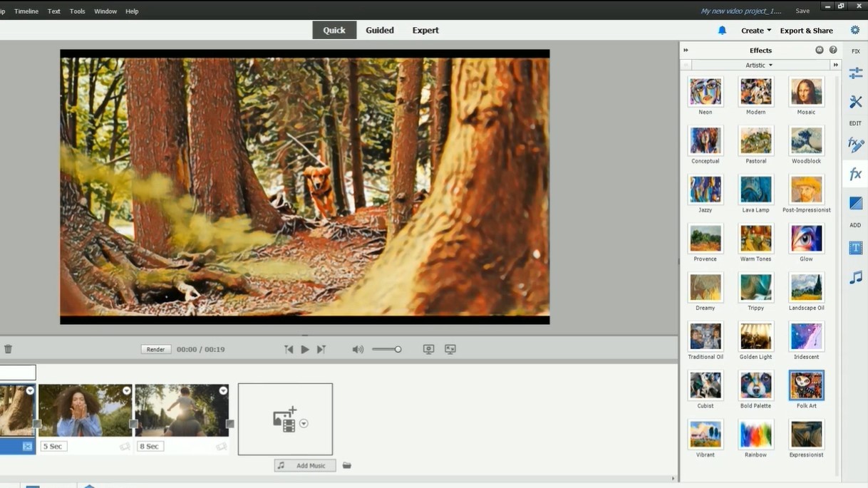Image resolution: width=868 pixels, height=488 pixels.
Task: Open the folder icon next to Add Music
Action: coord(346,465)
